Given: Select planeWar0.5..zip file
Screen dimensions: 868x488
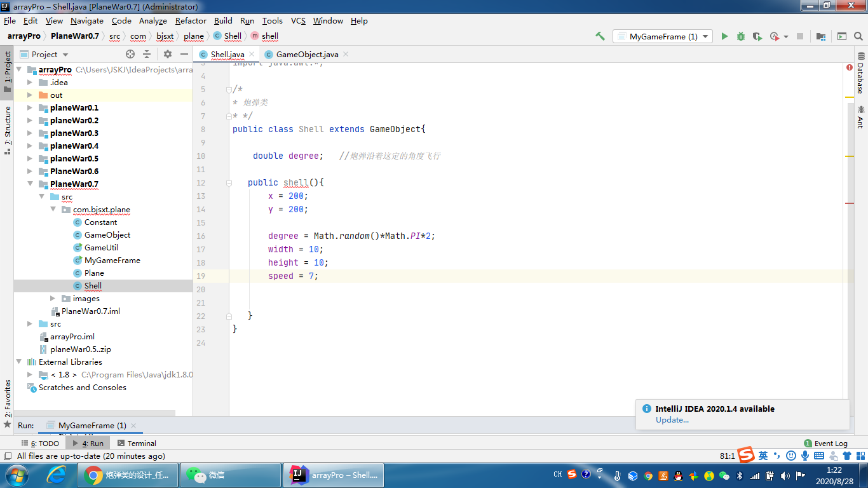Looking at the screenshot, I should pos(80,349).
